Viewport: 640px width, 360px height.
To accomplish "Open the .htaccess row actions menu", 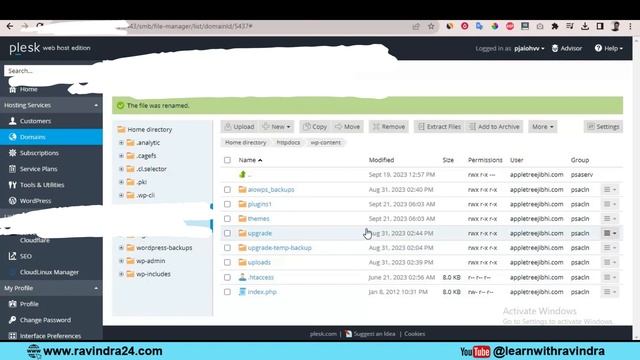I will click(610, 277).
